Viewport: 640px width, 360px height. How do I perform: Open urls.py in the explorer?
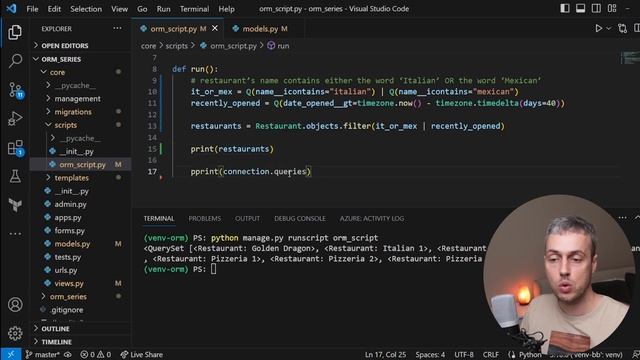(81, 270)
